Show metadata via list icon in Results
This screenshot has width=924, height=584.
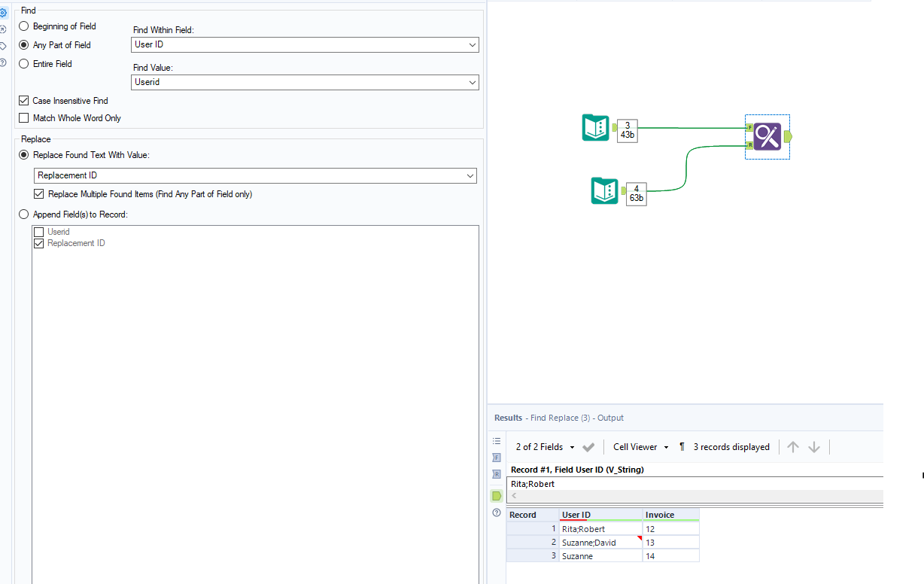click(x=497, y=441)
